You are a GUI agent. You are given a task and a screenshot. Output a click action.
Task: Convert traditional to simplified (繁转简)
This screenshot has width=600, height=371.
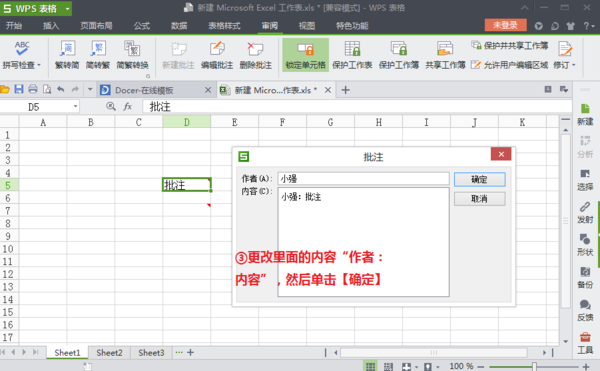[67, 55]
